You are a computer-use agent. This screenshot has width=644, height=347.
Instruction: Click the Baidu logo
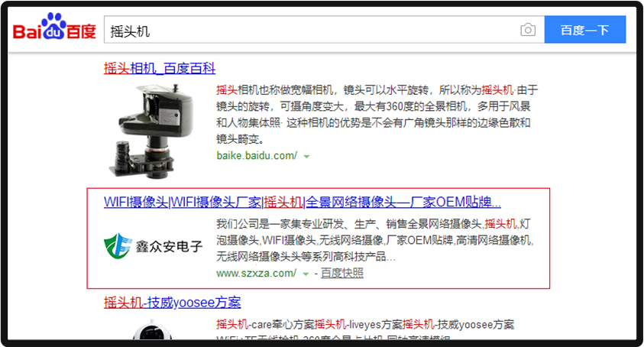tap(54, 30)
